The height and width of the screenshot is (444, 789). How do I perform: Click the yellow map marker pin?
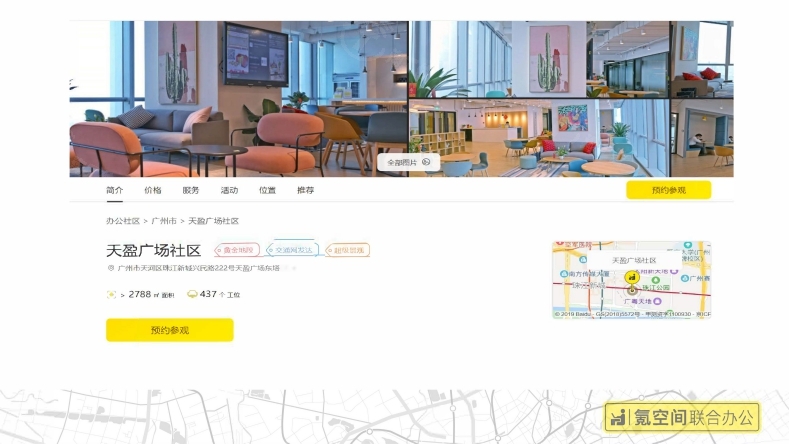pos(632,278)
